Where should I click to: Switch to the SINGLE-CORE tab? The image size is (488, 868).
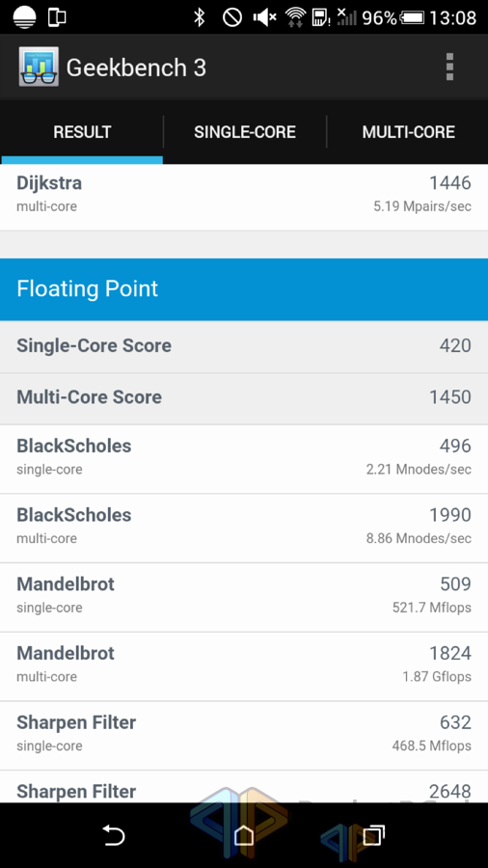tap(245, 132)
